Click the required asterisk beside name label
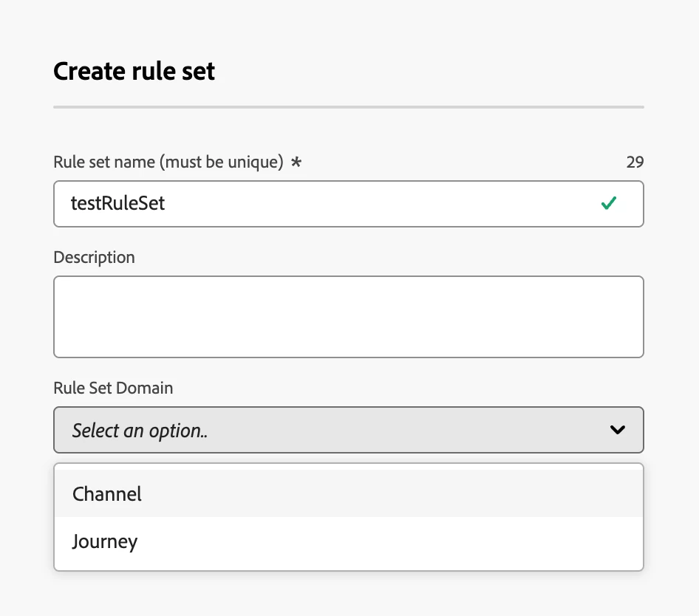Image resolution: width=699 pixels, height=616 pixels. 296,162
